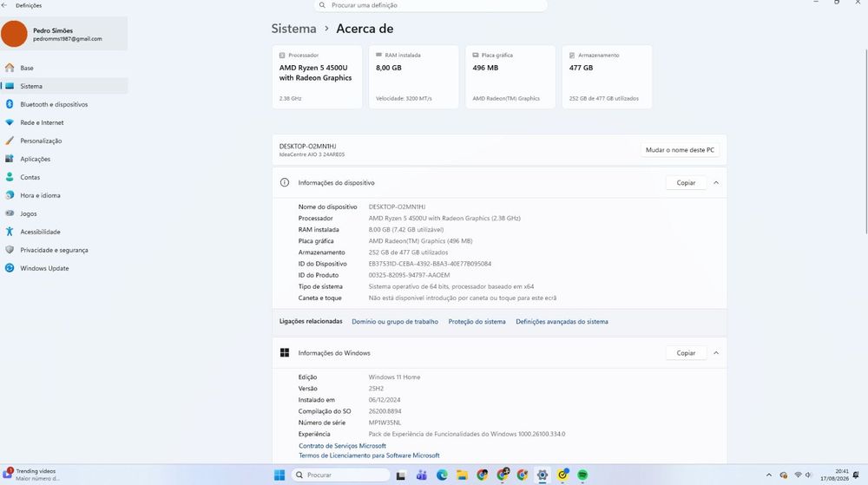The height and width of the screenshot is (485, 868).
Task: Click Mudar o nome deste PC
Action: coord(680,150)
